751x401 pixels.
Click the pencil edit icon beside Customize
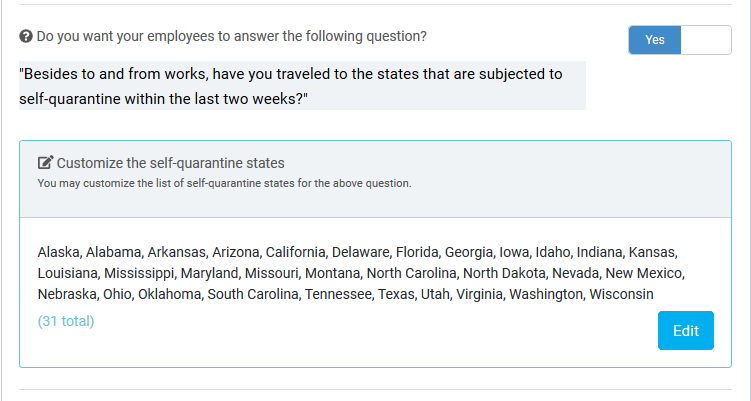click(x=46, y=162)
